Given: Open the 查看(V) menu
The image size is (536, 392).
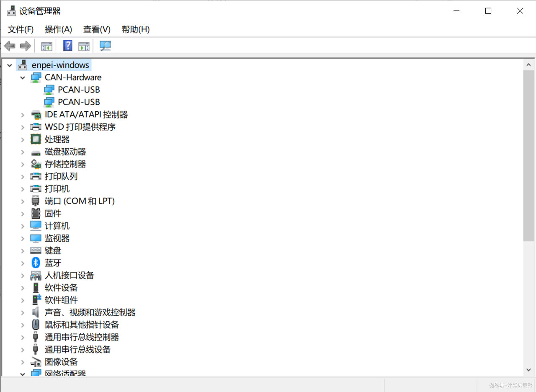Looking at the screenshot, I should click(97, 29).
